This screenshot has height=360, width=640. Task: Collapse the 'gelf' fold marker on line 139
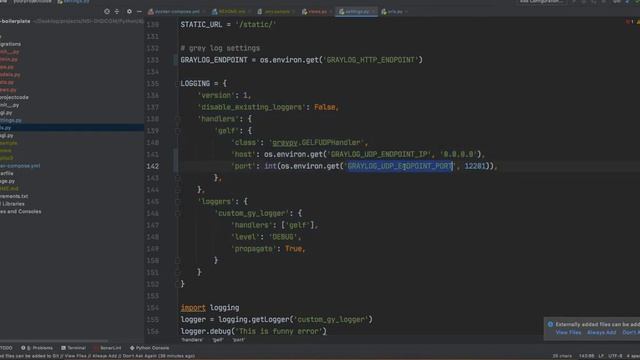coord(178,131)
